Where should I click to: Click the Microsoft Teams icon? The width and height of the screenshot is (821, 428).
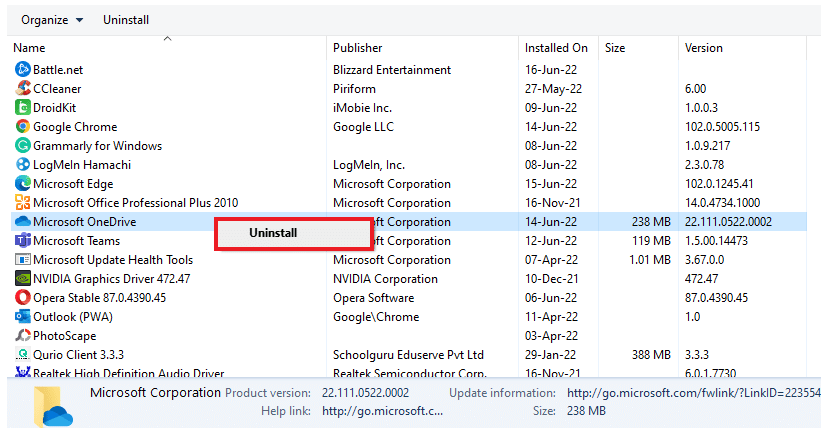point(23,240)
